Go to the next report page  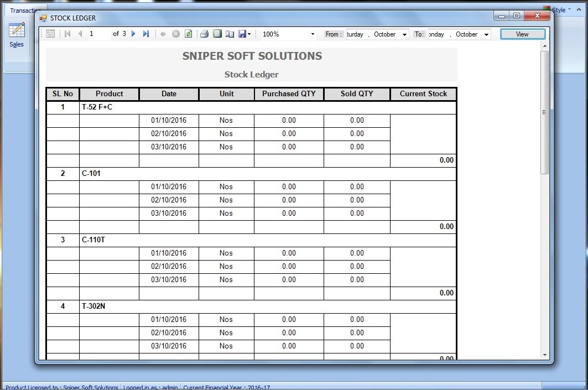133,34
